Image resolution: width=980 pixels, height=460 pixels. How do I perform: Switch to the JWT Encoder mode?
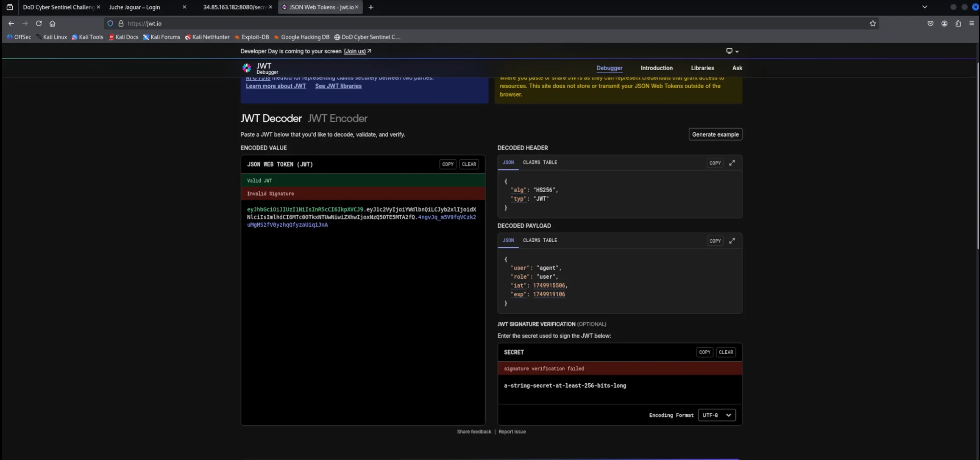coord(337,118)
